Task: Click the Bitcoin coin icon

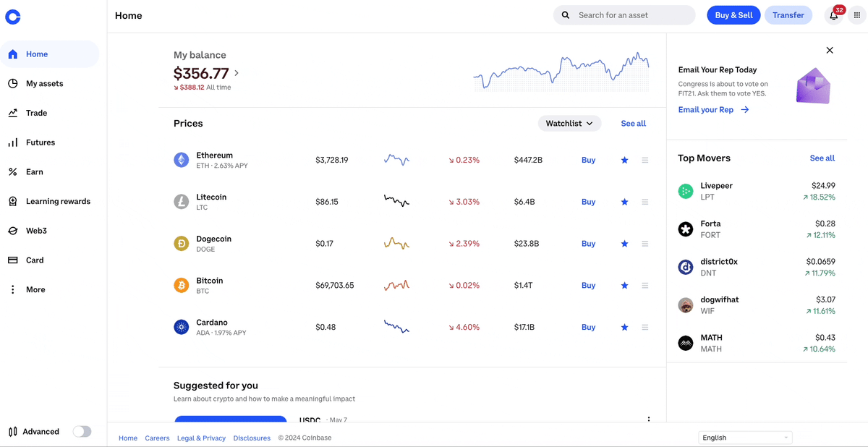Action: pos(181,285)
